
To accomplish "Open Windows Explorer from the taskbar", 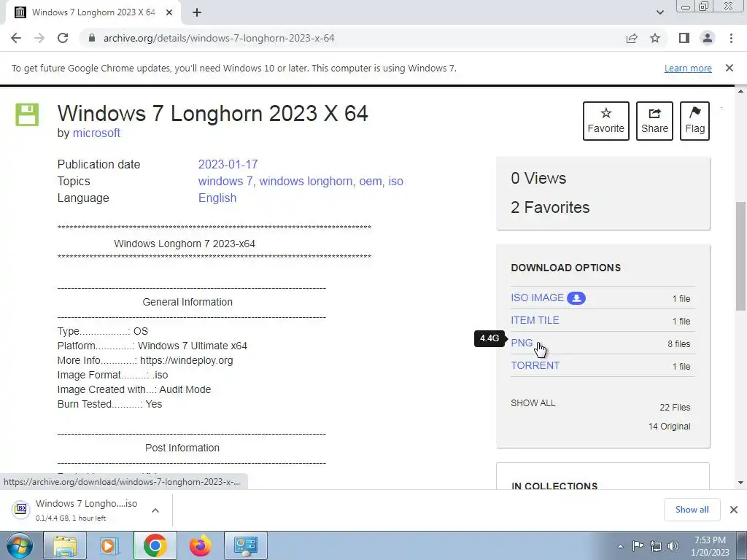I will [x=65, y=545].
